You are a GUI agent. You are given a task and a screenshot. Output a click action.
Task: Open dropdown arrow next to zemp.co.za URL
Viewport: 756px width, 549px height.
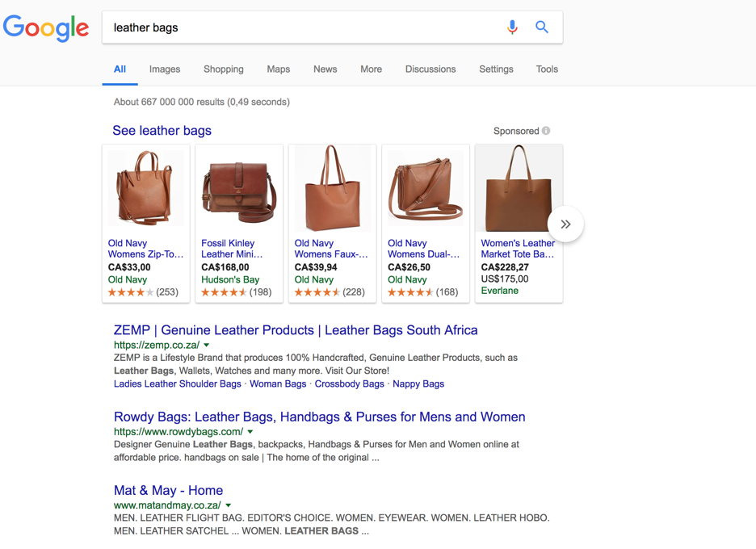pos(206,345)
